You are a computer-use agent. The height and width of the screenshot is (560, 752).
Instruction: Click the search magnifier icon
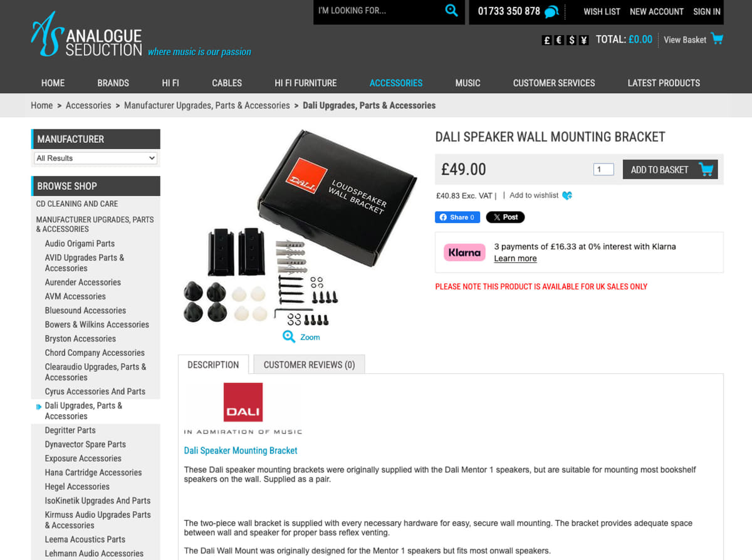[x=451, y=11]
